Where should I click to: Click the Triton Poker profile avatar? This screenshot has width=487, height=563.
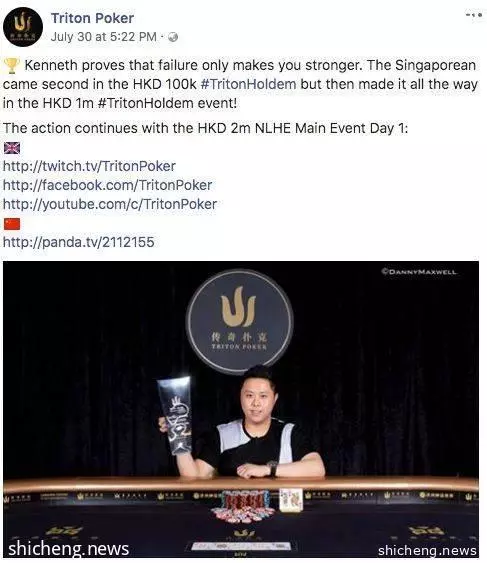tap(23, 27)
